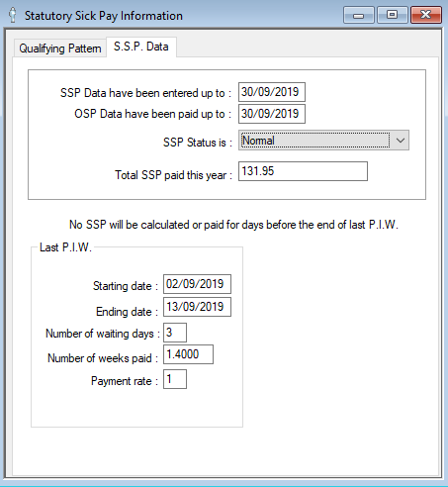
Task: Focus the Total SSP paid this year field
Action: pyautogui.click(x=303, y=171)
